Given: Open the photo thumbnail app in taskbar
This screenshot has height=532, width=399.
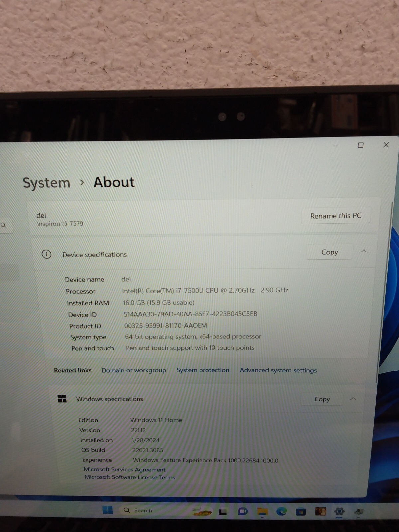Looking at the screenshot, I should tap(320, 511).
